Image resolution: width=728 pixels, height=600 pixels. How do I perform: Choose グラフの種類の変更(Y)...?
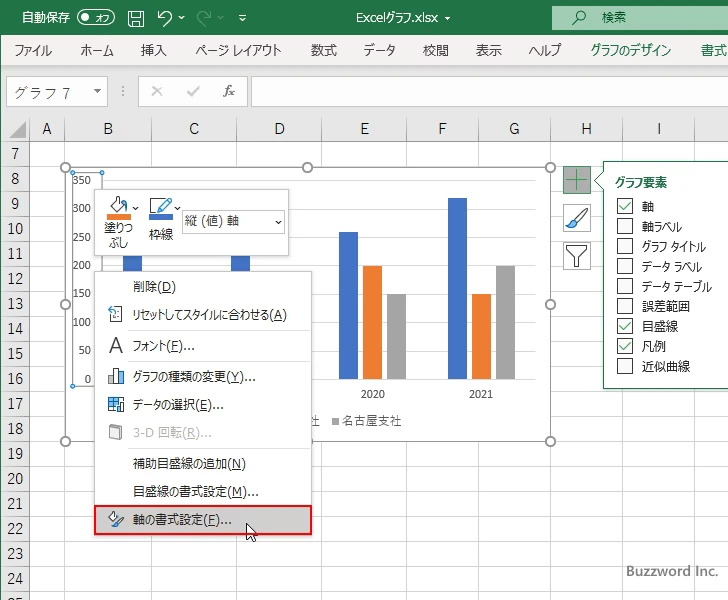point(203,376)
